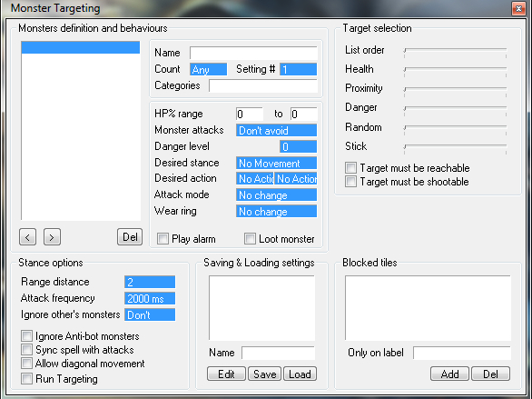Image resolution: width=532 pixels, height=399 pixels.
Task: Click the settings Name input field
Action: pyautogui.click(x=278, y=353)
